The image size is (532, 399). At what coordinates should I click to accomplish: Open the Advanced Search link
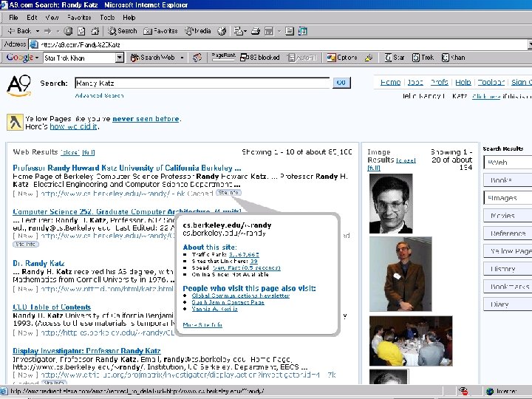coord(99,95)
